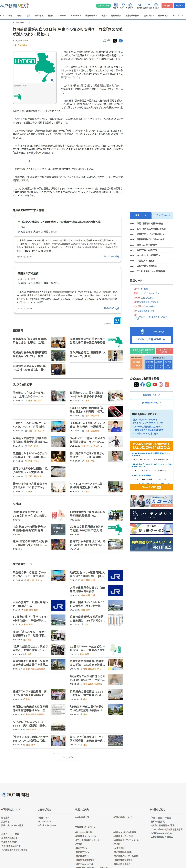Screen dimensions: 186x868
Task: Open the 県知事選24 tag link
Action: tap(23, 45)
